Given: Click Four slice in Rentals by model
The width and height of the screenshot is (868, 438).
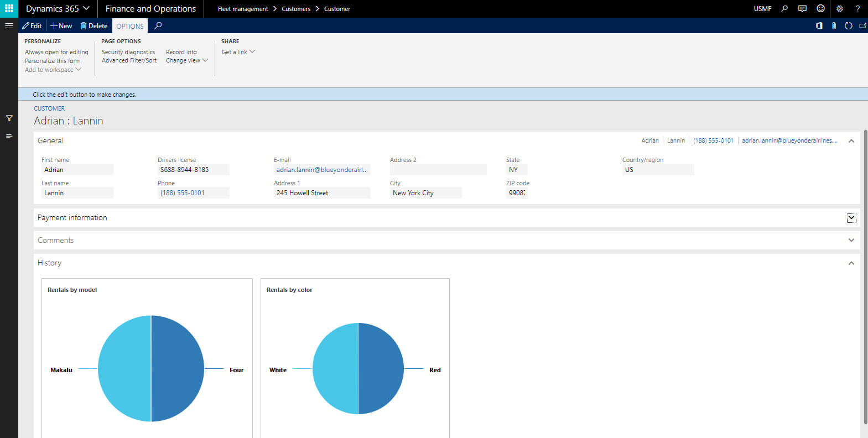Looking at the screenshot, I should (x=178, y=369).
